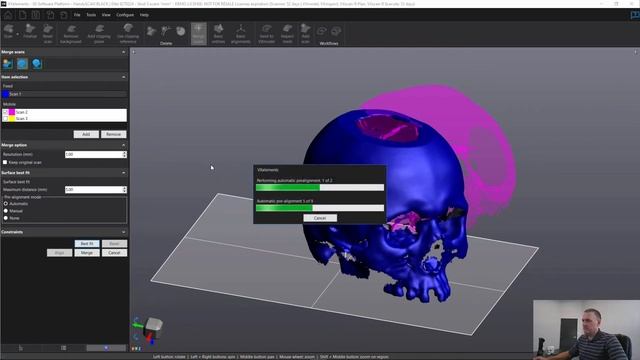
Task: Click the Resolution (mm) input field
Action: (93, 155)
